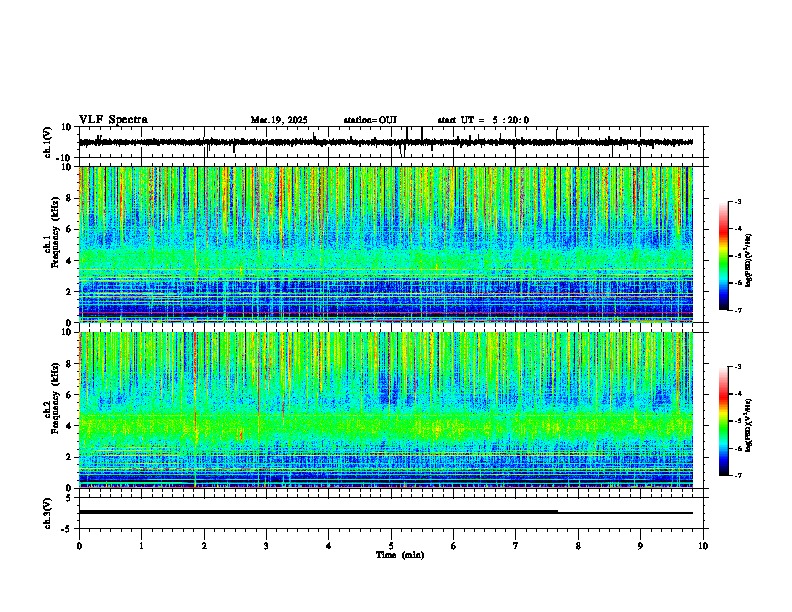Click the time axis tick label '9'

pos(640,546)
